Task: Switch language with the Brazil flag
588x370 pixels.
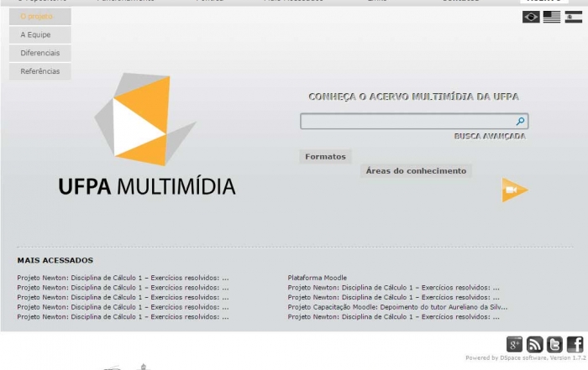Action: [x=531, y=17]
